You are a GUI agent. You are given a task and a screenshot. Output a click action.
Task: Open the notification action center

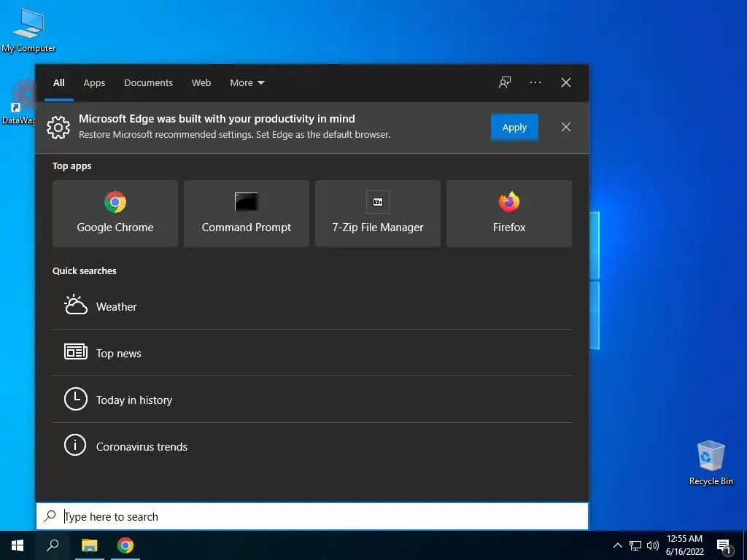pos(724,545)
